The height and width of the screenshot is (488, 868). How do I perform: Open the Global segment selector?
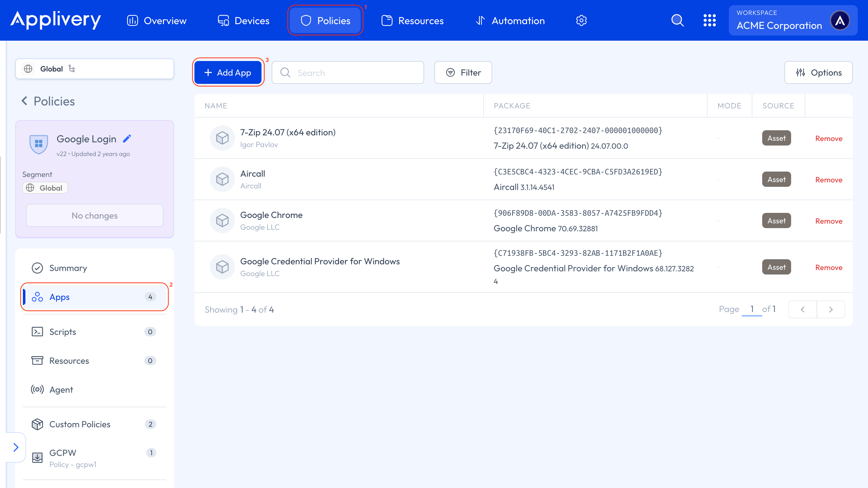[94, 69]
